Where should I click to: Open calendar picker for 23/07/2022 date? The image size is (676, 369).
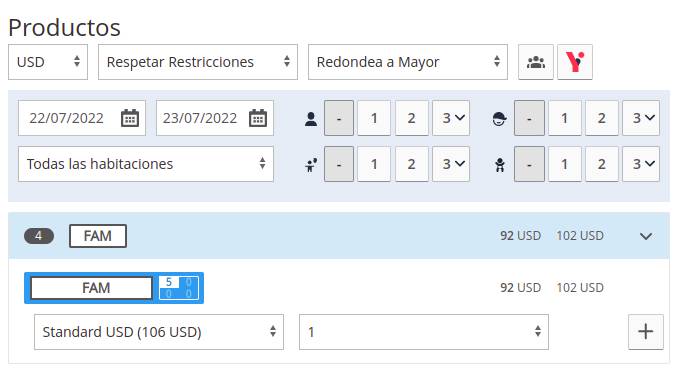click(258, 118)
